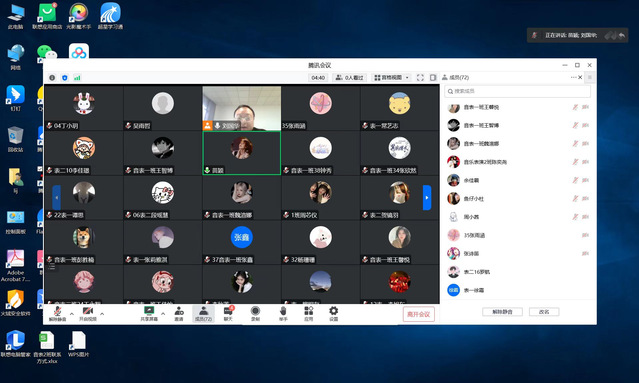Viewport: 639px width, 383px height.
Task: Click the search members input field
Action: (517, 91)
